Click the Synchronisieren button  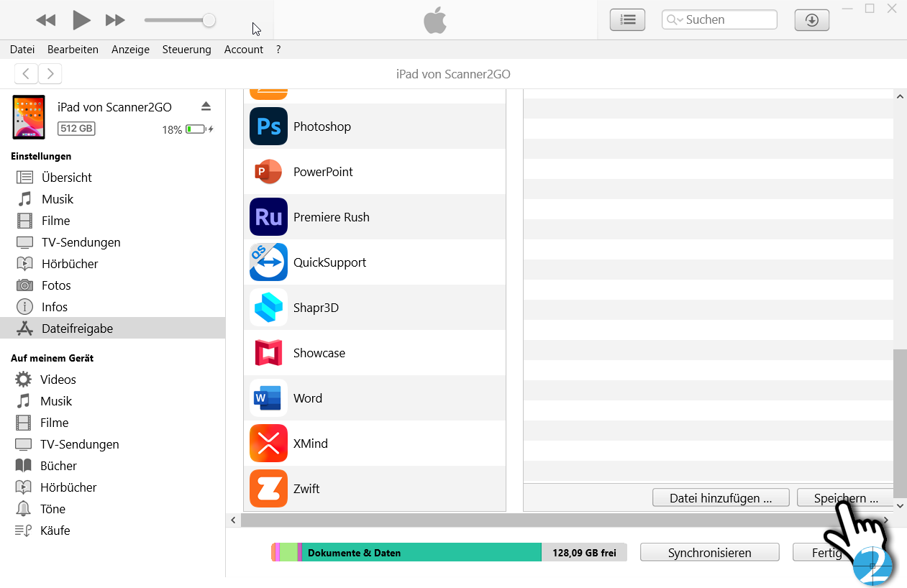coord(710,552)
